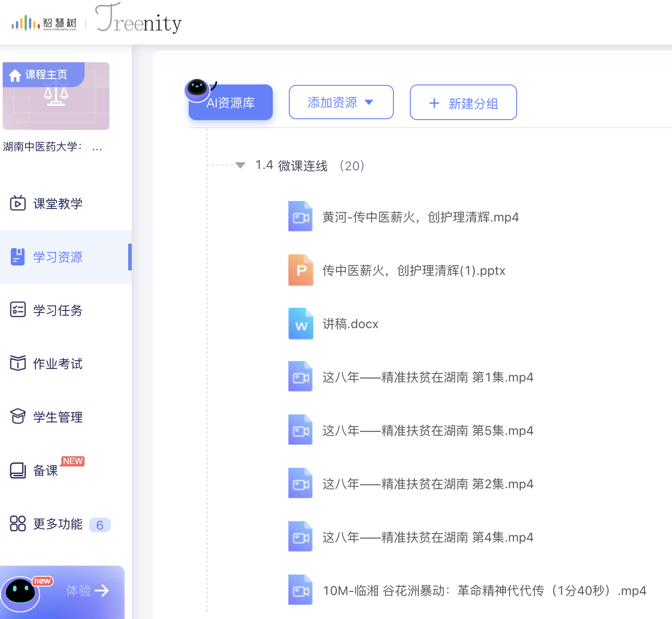This screenshot has width=672, height=619.
Task: Click the video icon for 黄河-传中医薪火 mp4
Action: [301, 217]
